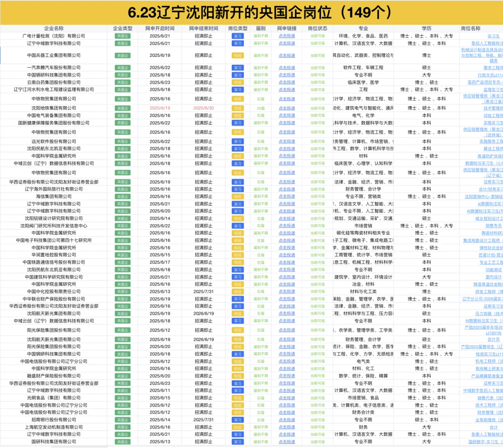Select the 网申结束时间 column header
The height and width of the screenshot is (448, 503).
point(204,29)
